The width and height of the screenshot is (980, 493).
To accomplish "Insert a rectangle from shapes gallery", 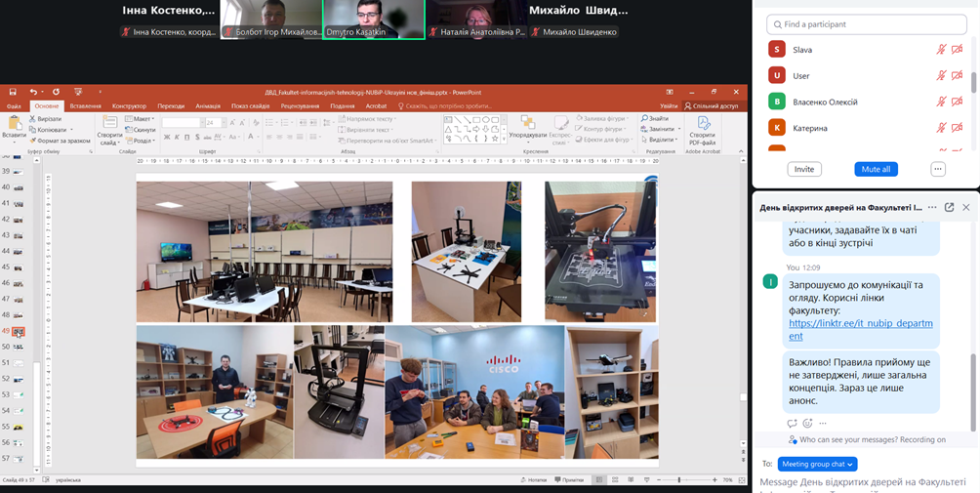I will [x=476, y=119].
